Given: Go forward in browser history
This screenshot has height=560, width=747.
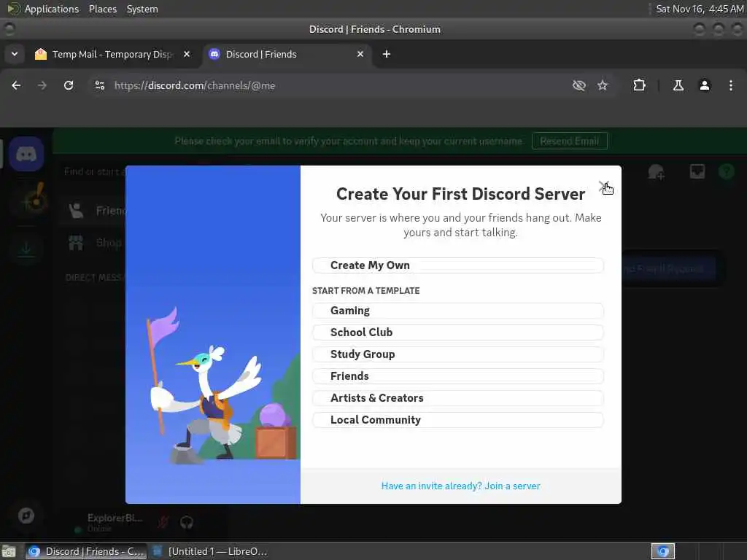Looking at the screenshot, I should point(42,86).
